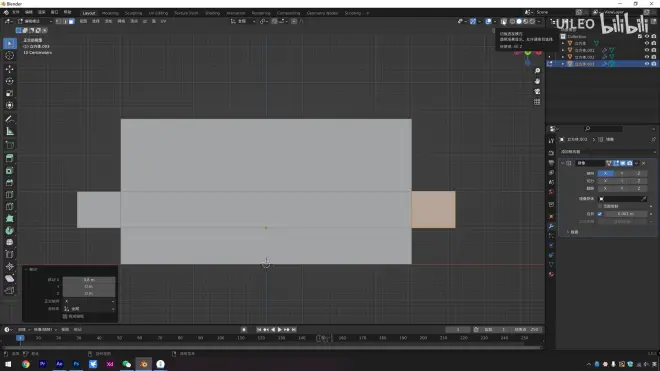Expand 立方体.001 in outliner

(563, 50)
